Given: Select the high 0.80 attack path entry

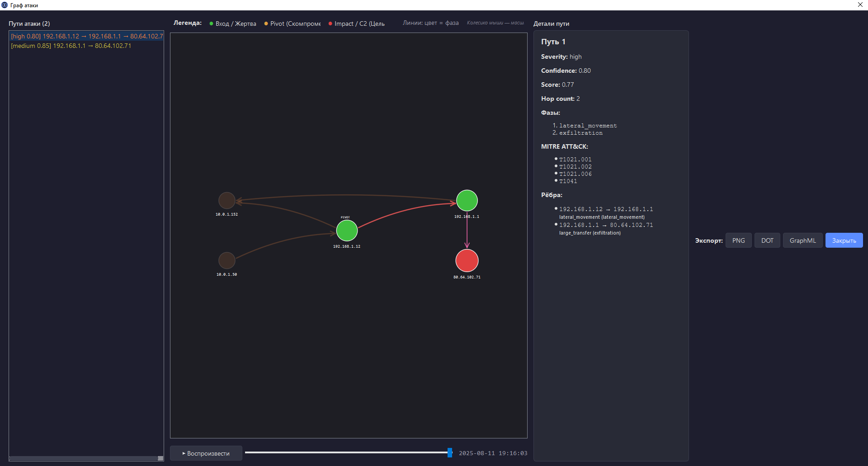Looking at the screenshot, I should tap(86, 36).
